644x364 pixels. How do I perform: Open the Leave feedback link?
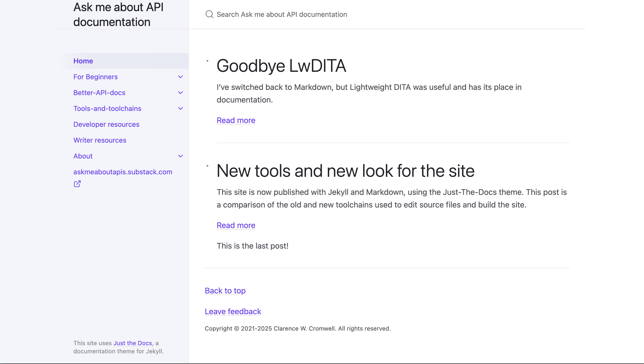click(233, 312)
